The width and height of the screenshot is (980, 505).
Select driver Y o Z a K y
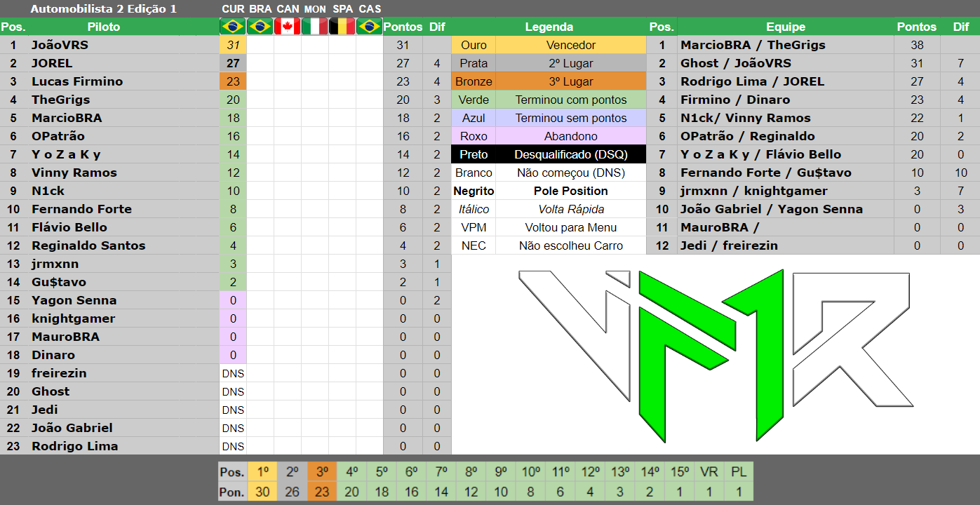click(x=66, y=154)
